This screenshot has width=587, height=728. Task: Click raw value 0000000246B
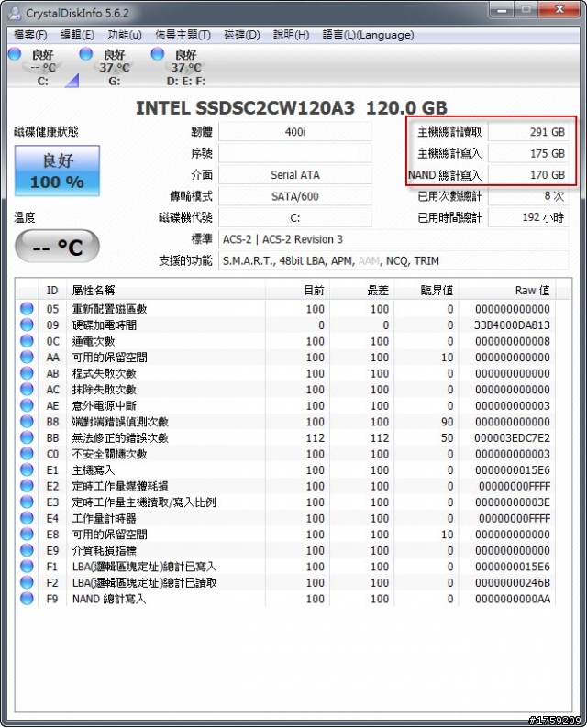(x=512, y=583)
